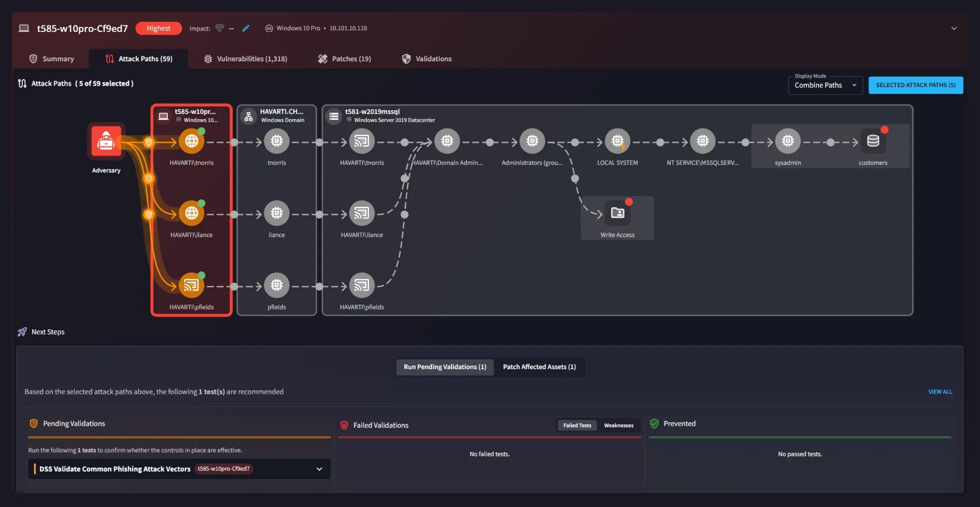Click the tnorris domain node icon
980x507 pixels.
point(276,141)
